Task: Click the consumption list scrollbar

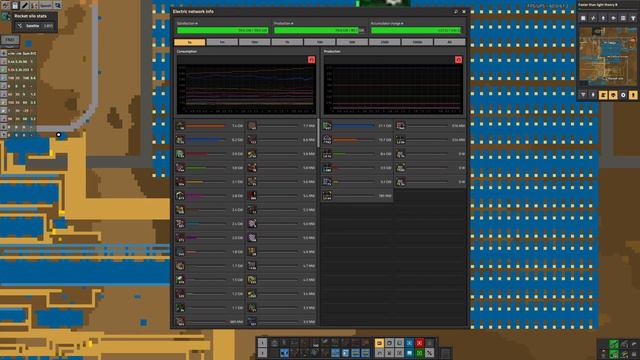Action: tap(318, 133)
